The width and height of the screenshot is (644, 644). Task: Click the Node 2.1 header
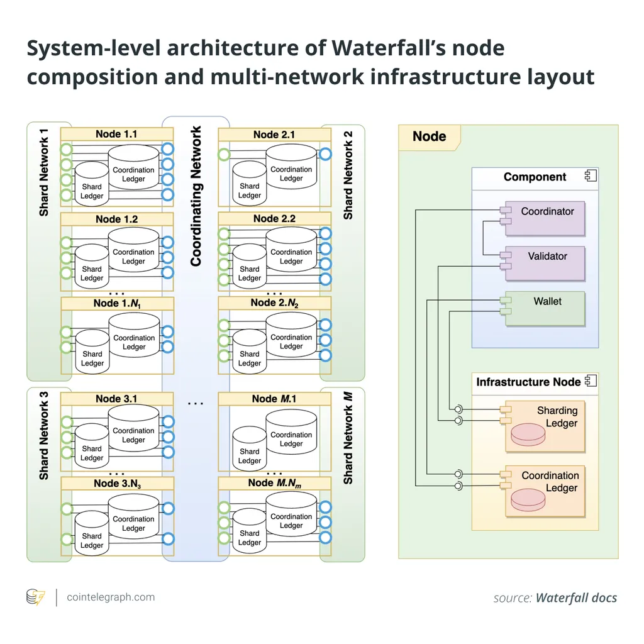pyautogui.click(x=274, y=135)
